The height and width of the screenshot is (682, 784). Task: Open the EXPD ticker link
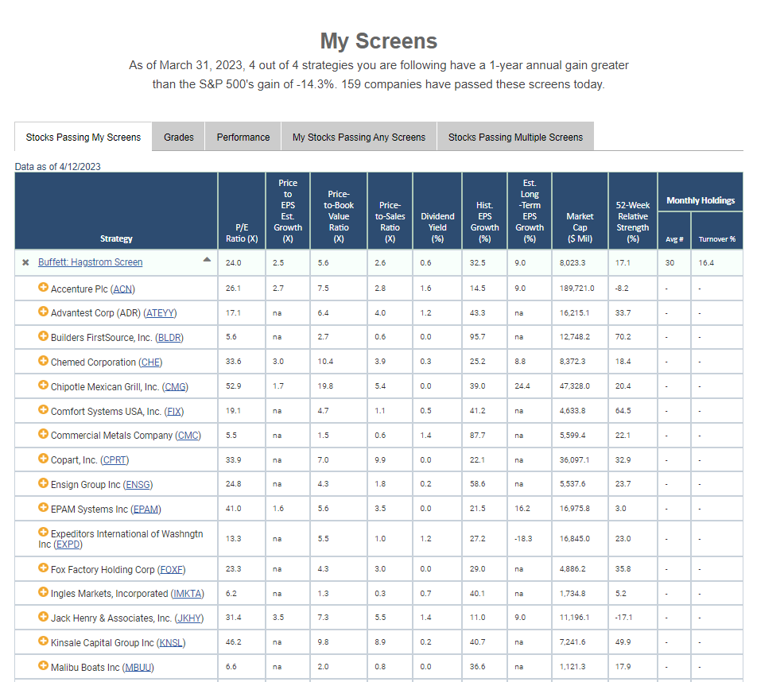pos(68,544)
